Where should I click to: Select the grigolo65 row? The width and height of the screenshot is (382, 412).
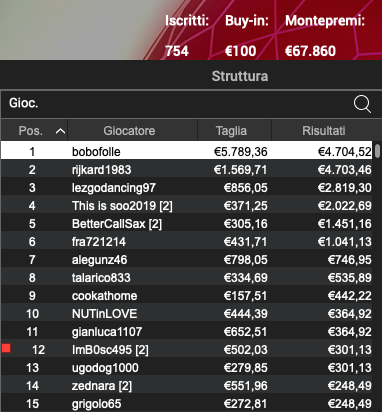point(187,404)
